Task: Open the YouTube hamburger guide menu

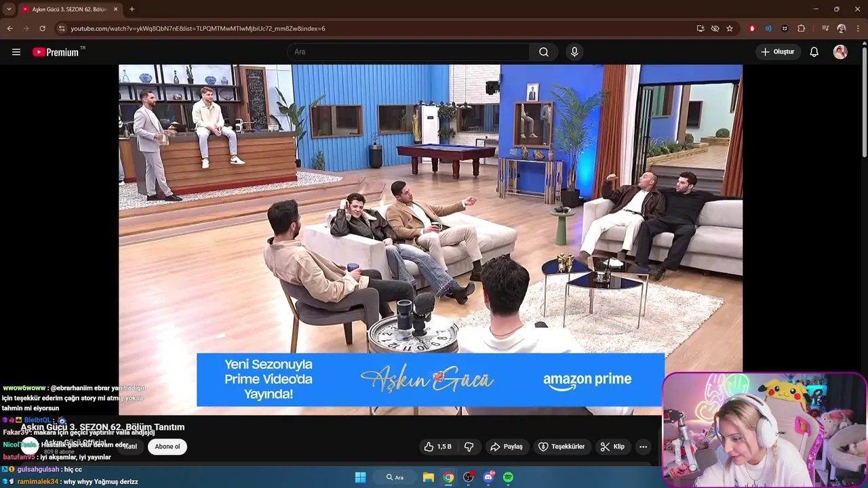Action: pyautogui.click(x=16, y=52)
